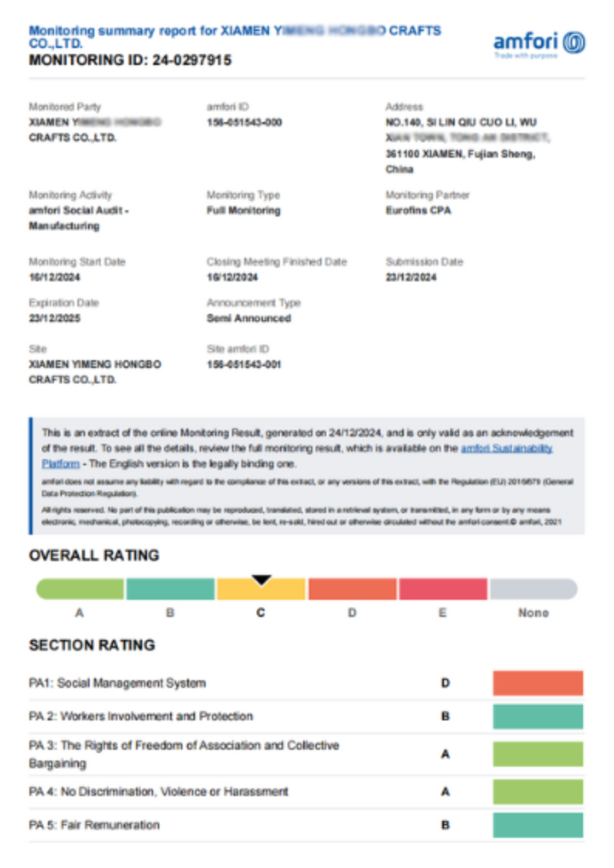
Task: Click the site name XIAMEN YIMENG HONGBO
Action: click(95, 372)
